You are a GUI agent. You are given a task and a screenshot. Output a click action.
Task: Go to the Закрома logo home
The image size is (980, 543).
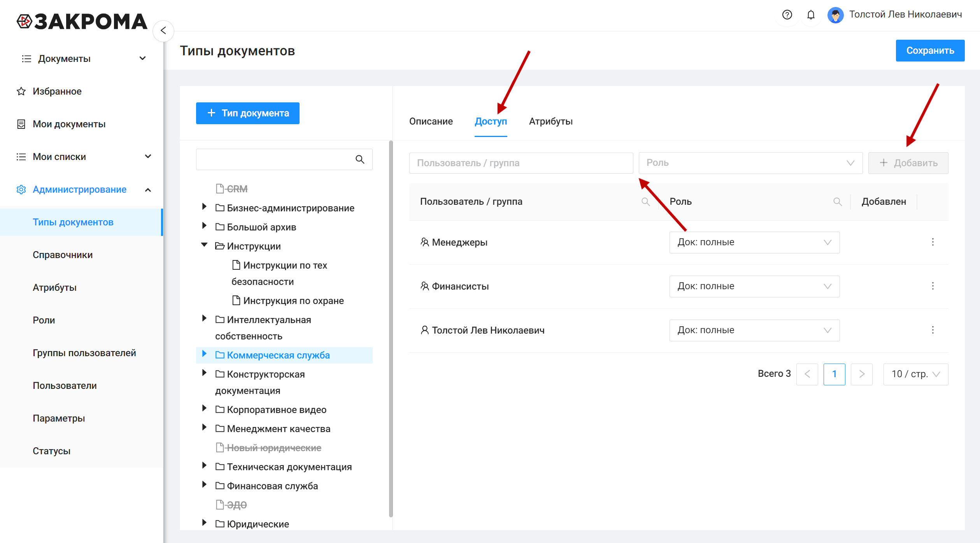coord(82,22)
